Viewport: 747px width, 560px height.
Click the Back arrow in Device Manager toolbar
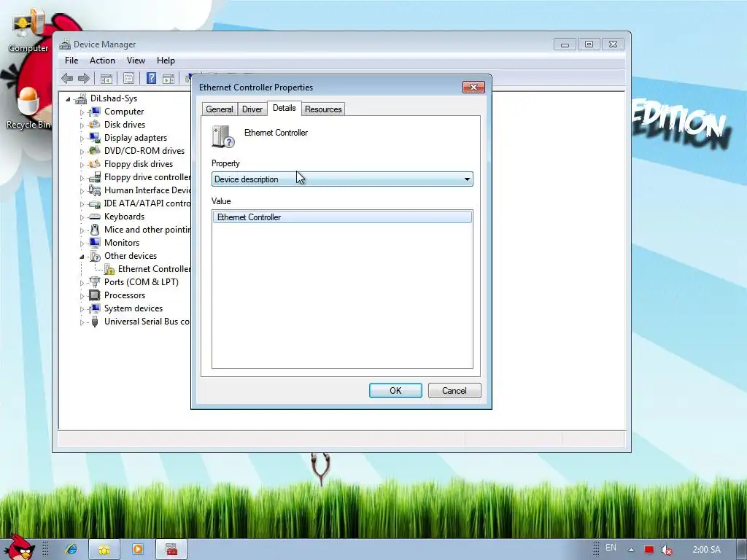(67, 78)
